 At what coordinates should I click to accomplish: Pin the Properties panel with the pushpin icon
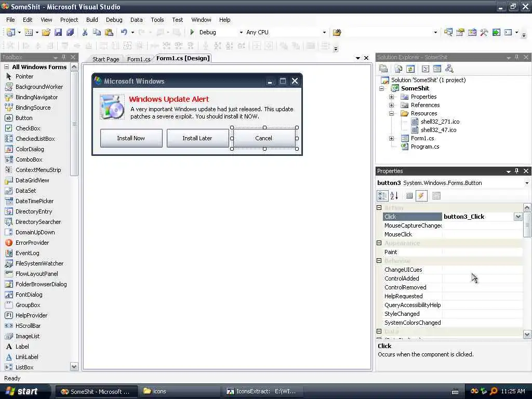517,171
